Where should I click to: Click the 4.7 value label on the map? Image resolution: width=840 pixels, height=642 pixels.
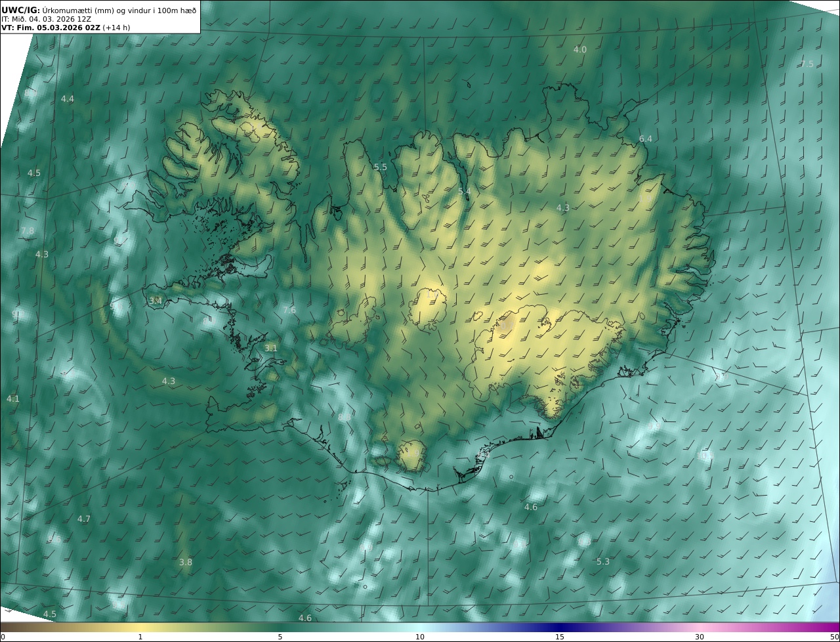(x=84, y=519)
